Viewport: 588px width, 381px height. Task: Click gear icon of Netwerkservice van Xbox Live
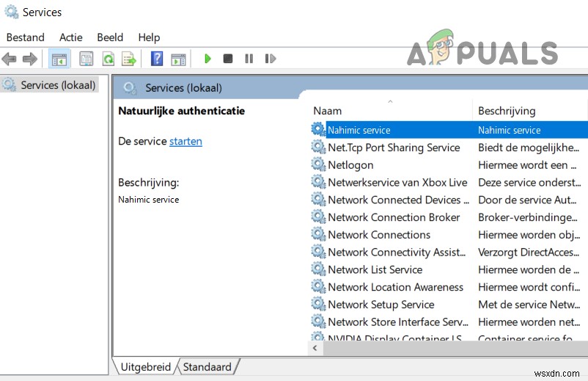point(318,181)
